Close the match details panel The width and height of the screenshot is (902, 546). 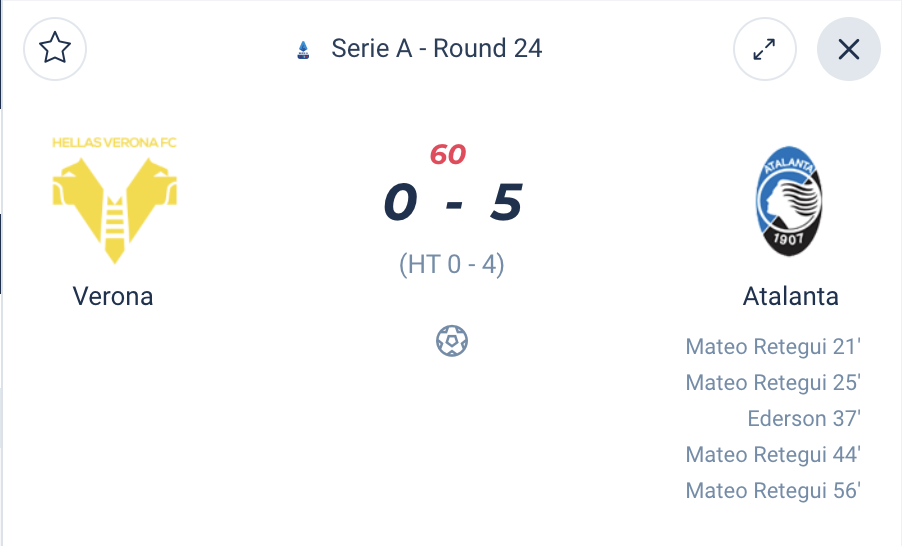(848, 49)
